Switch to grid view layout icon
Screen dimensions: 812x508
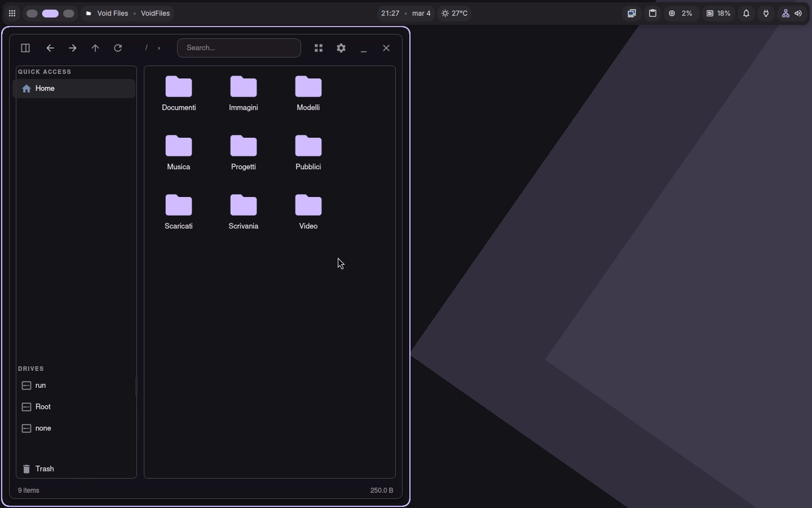click(319, 49)
